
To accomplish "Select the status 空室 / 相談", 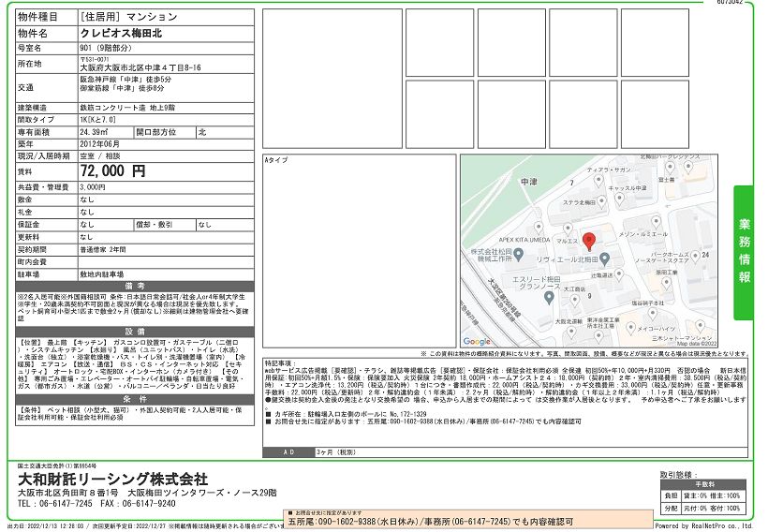I will point(100,156).
